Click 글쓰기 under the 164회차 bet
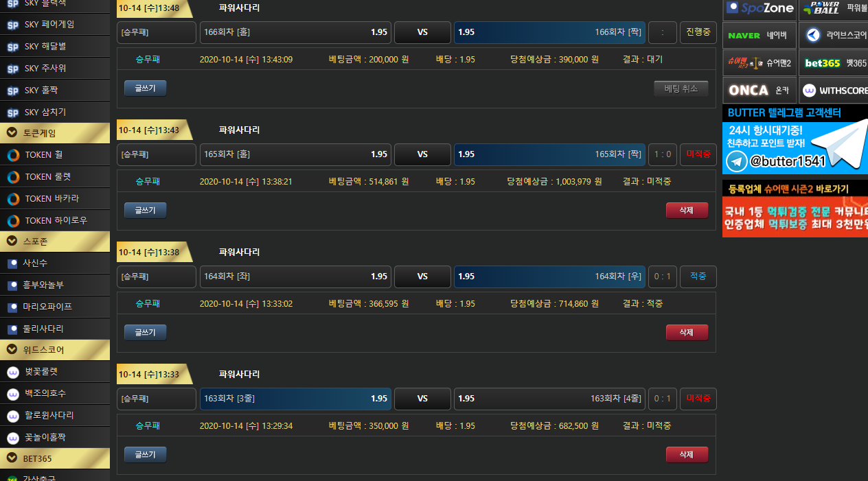The width and height of the screenshot is (868, 481). point(145,333)
